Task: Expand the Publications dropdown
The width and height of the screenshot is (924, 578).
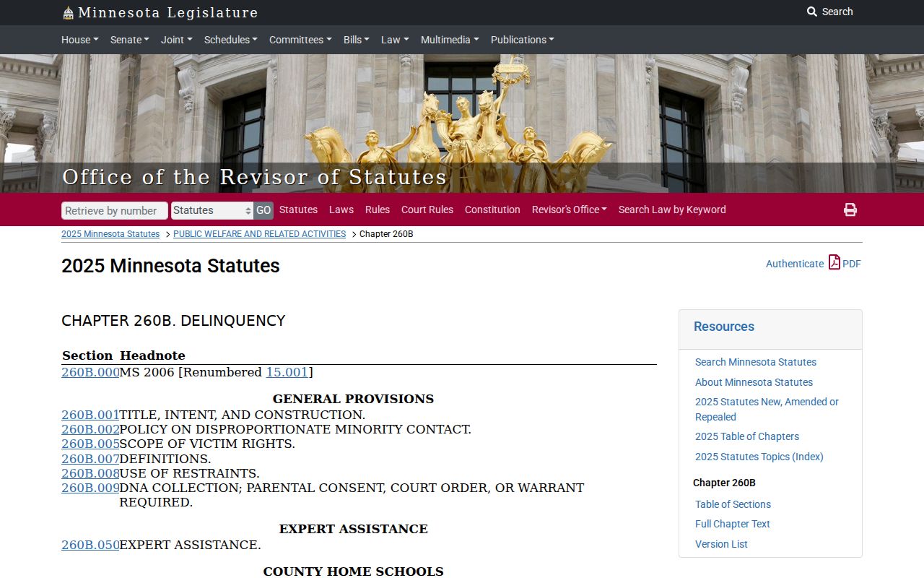Action: (523, 40)
